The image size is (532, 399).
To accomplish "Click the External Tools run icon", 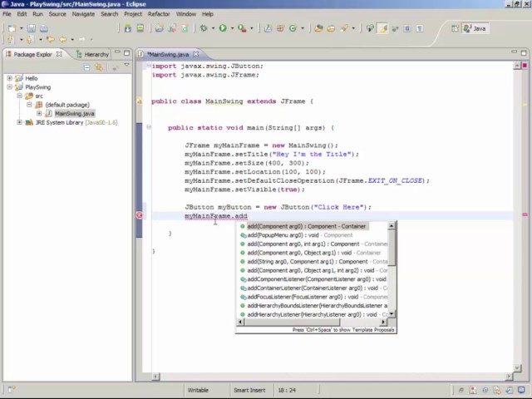I will tap(242, 28).
